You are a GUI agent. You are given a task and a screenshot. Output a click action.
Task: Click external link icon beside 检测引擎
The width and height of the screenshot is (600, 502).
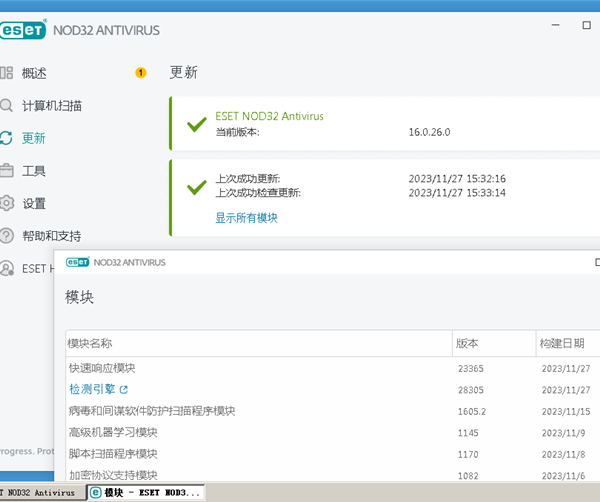pyautogui.click(x=124, y=389)
